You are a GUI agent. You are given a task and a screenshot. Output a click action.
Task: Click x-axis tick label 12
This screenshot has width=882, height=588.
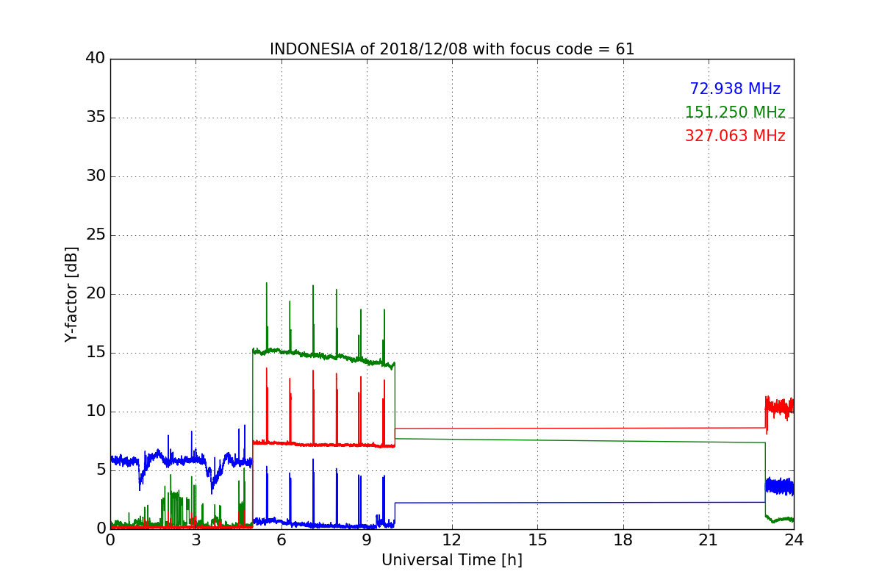click(452, 540)
